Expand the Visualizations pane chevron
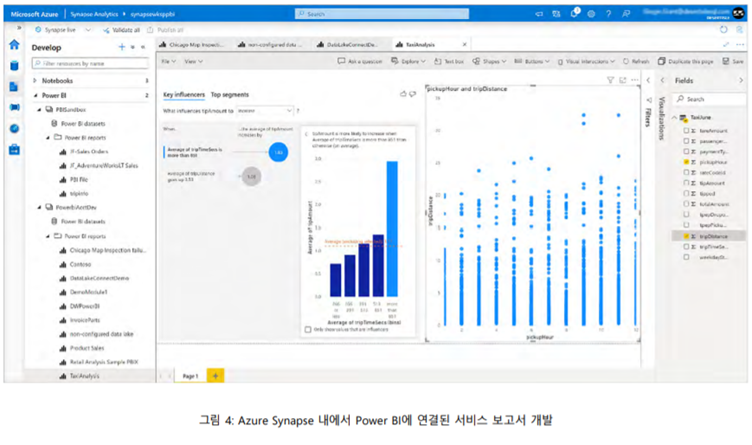Image resolution: width=752 pixels, height=445 pixels. (662, 81)
